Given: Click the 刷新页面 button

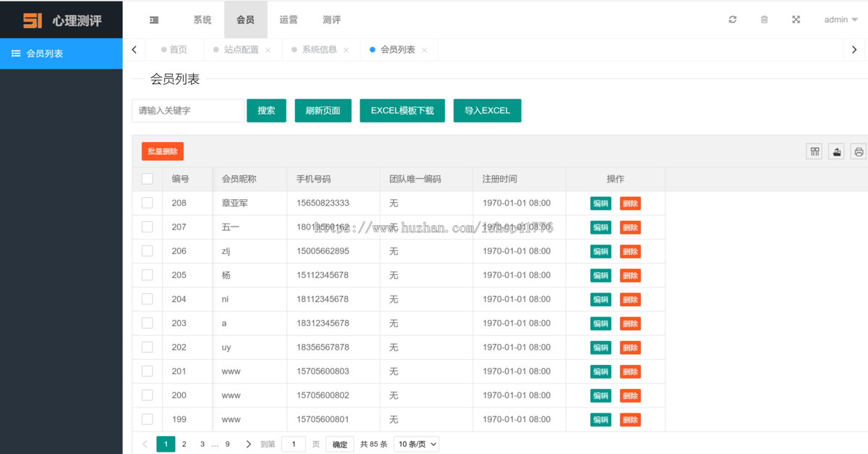Looking at the screenshot, I should pyautogui.click(x=323, y=111).
